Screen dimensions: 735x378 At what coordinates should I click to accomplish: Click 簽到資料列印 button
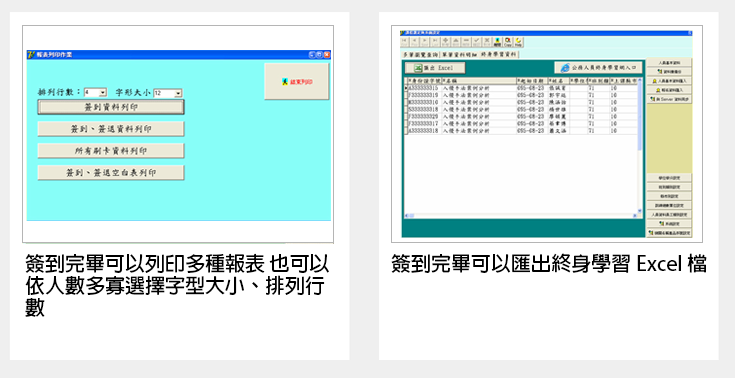pos(111,107)
